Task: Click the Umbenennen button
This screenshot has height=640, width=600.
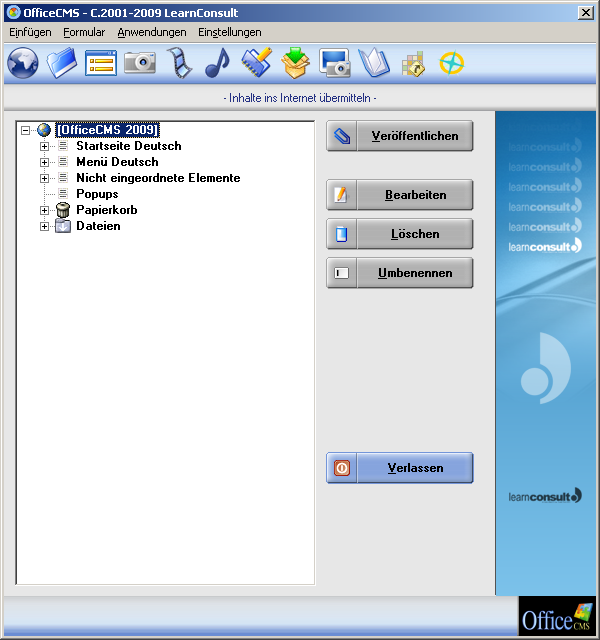Action: [x=400, y=273]
